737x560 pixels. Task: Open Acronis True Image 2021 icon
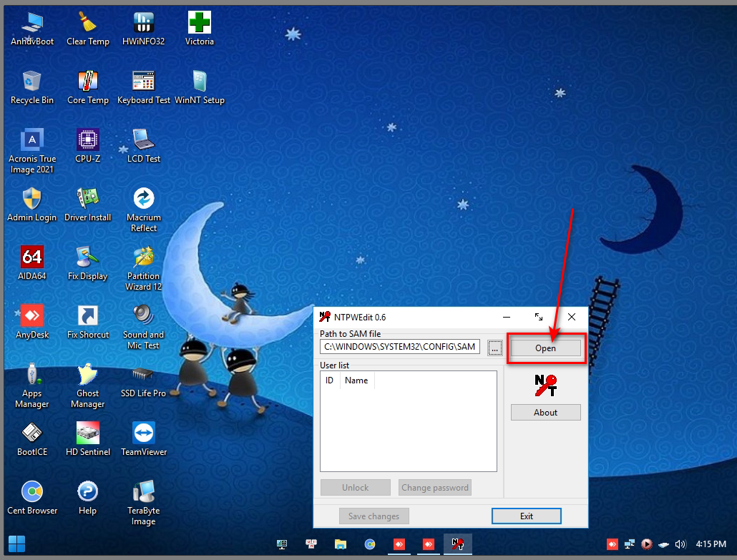32,152
